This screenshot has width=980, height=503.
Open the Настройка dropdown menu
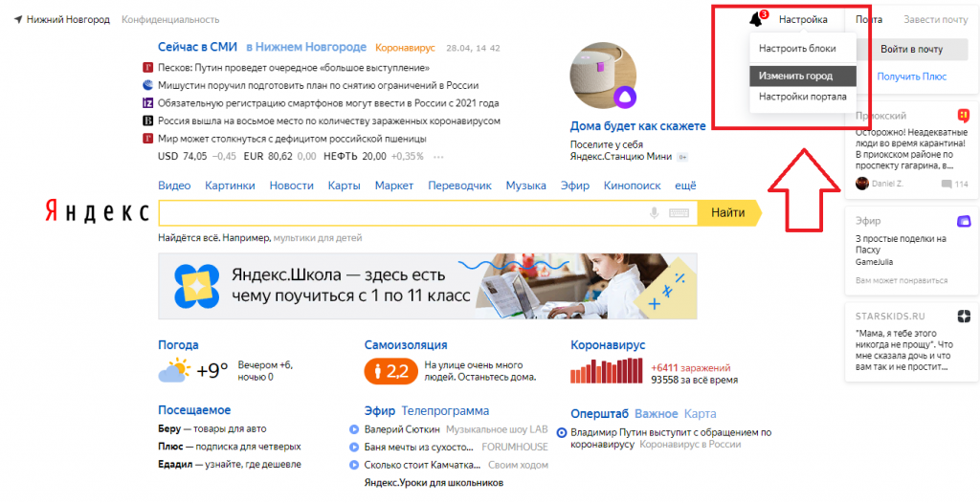click(x=803, y=19)
